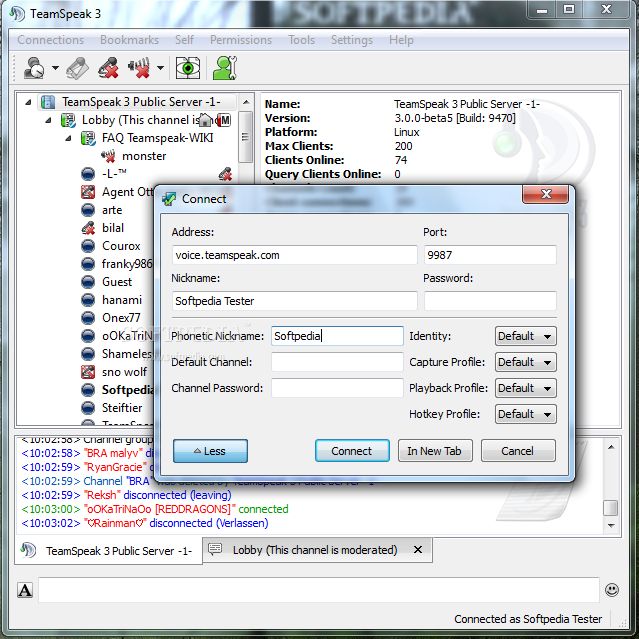Click the Cancel button
This screenshot has height=639, width=639.
(x=518, y=451)
